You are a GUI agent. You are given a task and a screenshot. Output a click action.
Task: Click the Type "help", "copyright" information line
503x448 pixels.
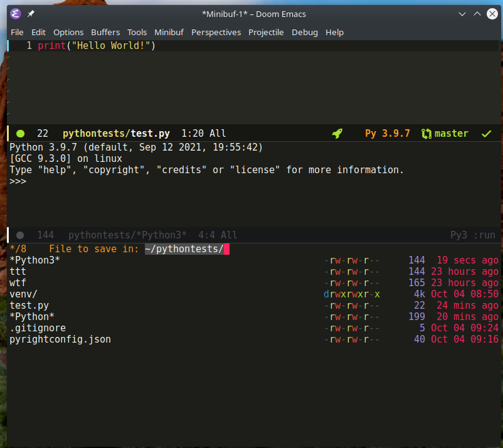[206, 170]
